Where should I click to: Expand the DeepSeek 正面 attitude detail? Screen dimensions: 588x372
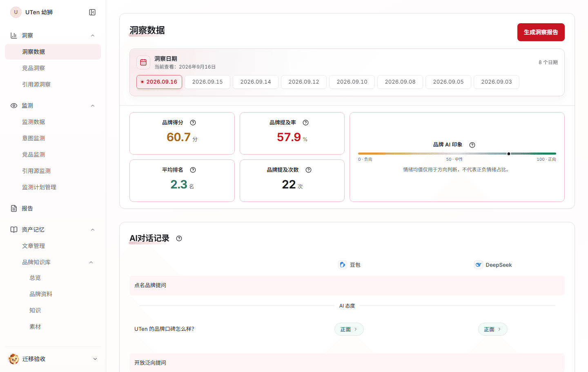pos(493,329)
